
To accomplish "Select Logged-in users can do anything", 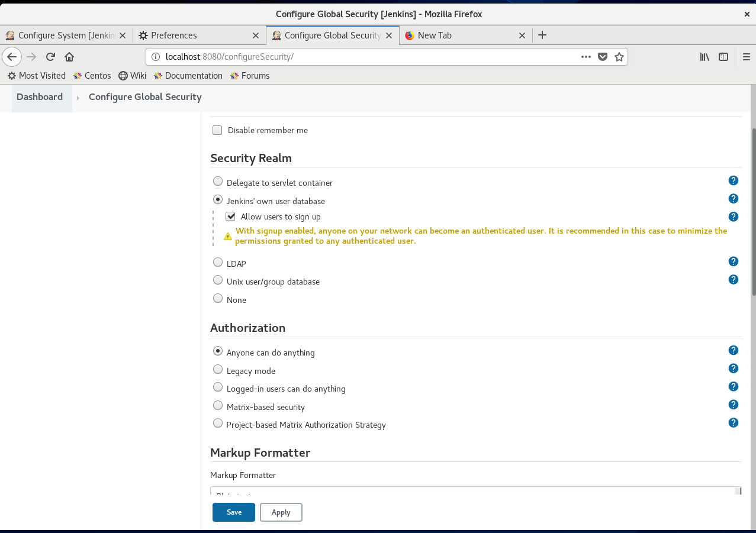I will (x=218, y=387).
